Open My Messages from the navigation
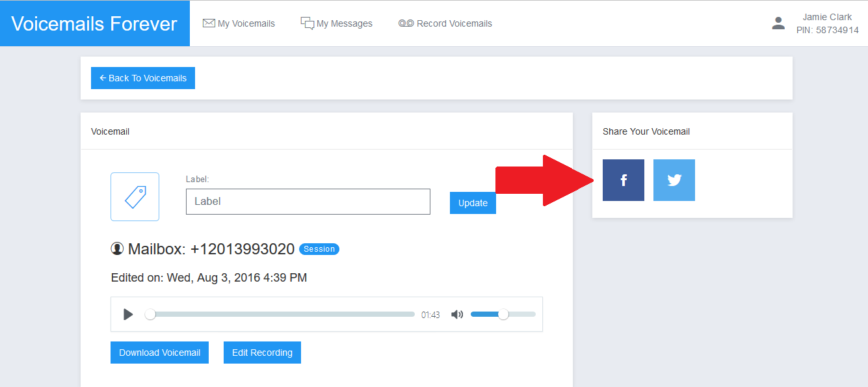 pyautogui.click(x=336, y=23)
